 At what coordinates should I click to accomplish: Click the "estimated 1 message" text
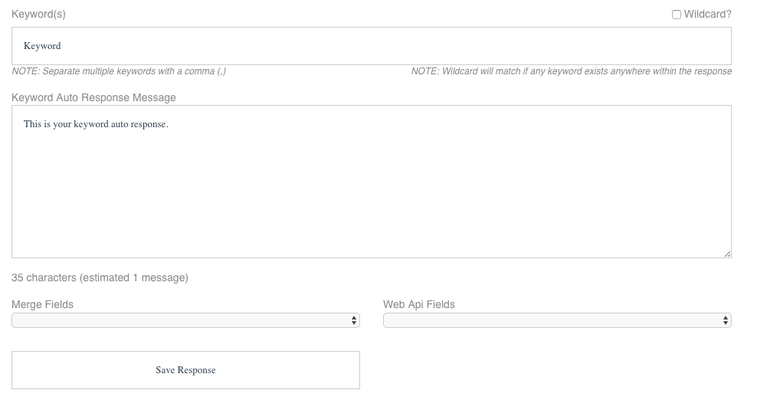[x=134, y=278]
